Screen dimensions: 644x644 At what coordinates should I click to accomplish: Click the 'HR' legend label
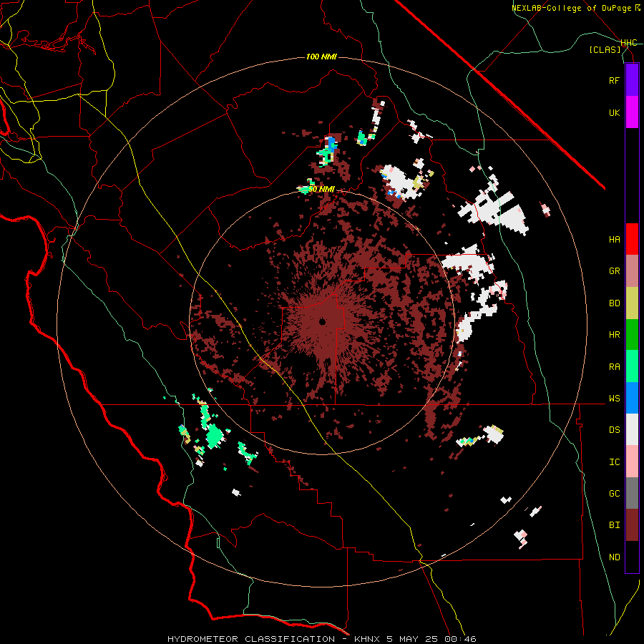(x=614, y=335)
